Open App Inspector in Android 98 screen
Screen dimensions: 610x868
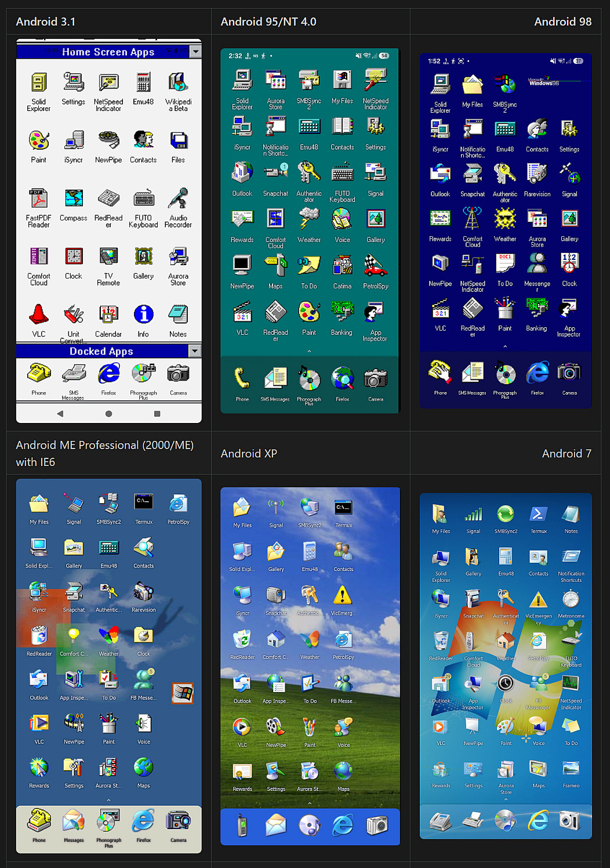click(569, 308)
